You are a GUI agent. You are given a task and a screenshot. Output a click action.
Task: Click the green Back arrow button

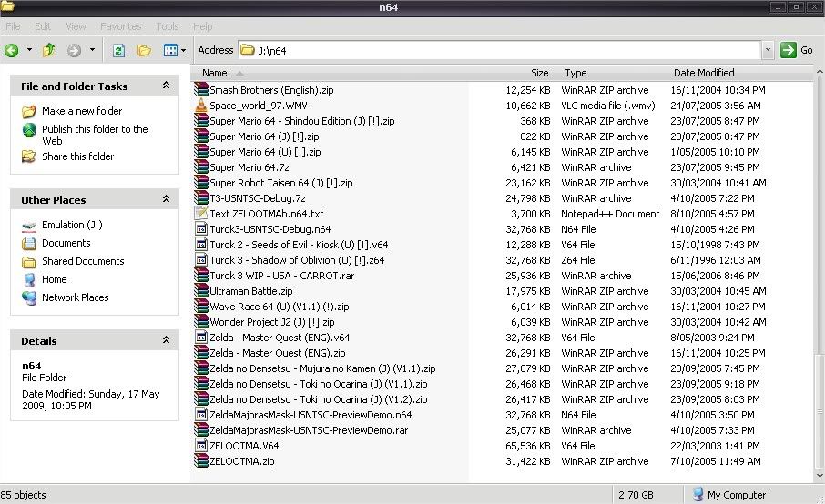12,50
